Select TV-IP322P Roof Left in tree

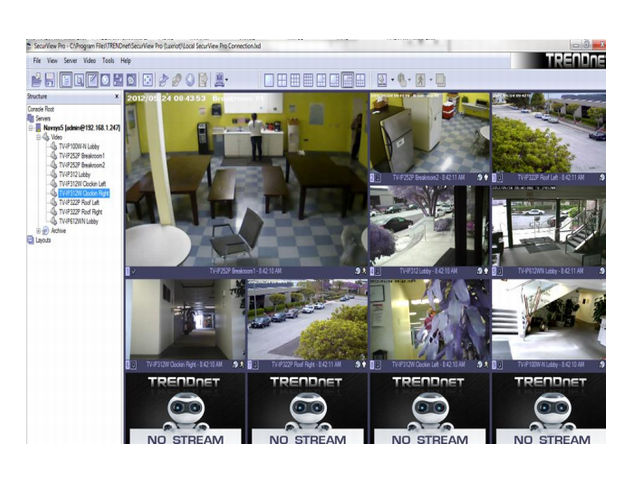[79, 202]
